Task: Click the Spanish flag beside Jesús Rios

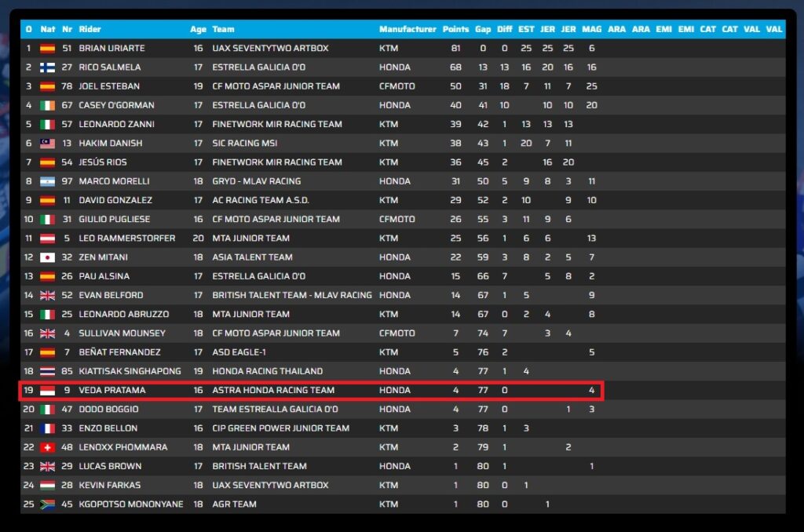Action: (x=47, y=162)
